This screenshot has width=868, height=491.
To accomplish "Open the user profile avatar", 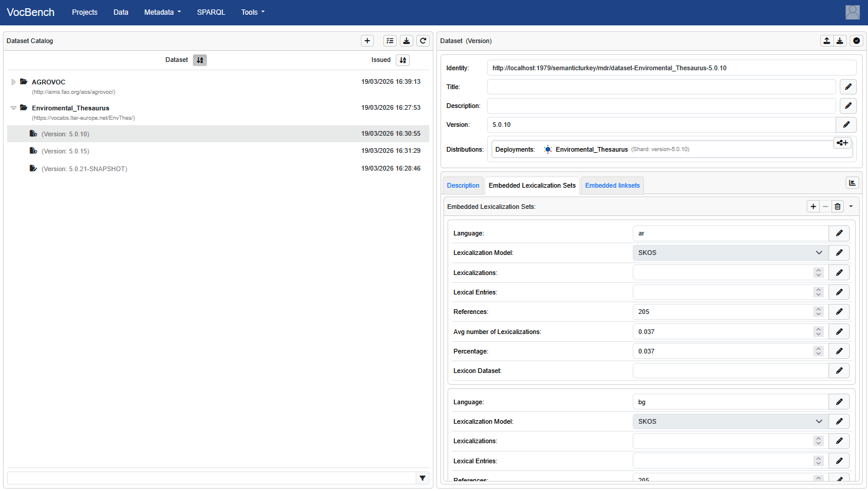I will tap(853, 12).
